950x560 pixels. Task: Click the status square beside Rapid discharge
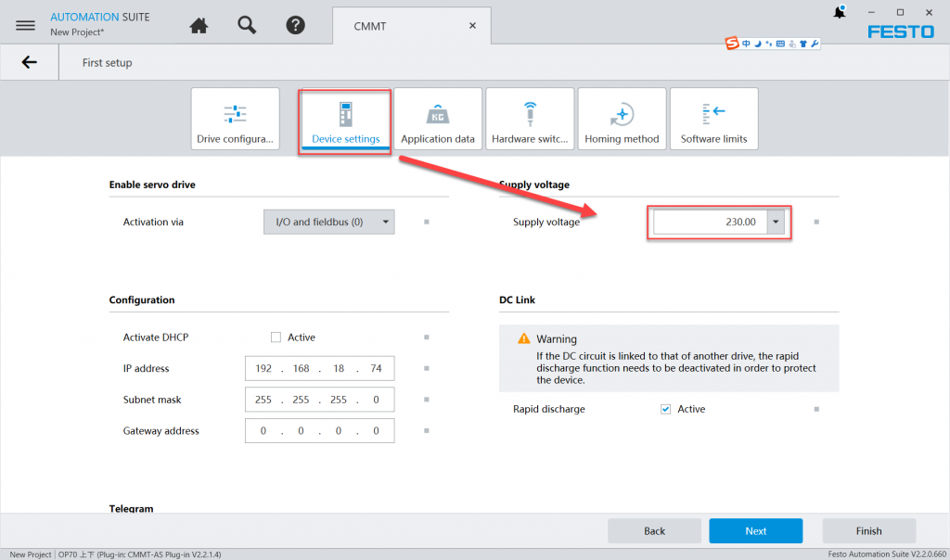(x=816, y=409)
